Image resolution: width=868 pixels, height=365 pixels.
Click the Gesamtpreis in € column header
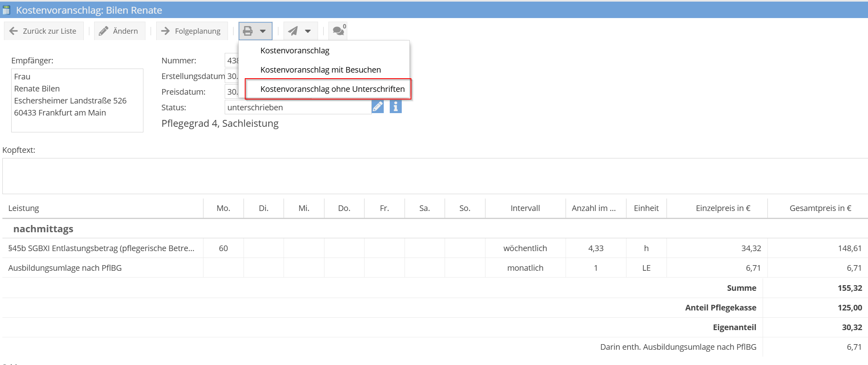818,208
